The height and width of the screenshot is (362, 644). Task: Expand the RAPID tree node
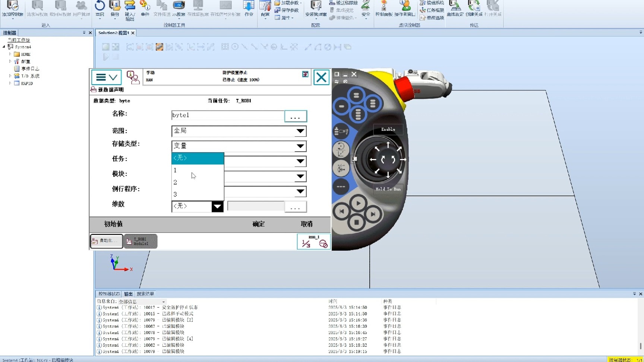[x=10, y=83]
